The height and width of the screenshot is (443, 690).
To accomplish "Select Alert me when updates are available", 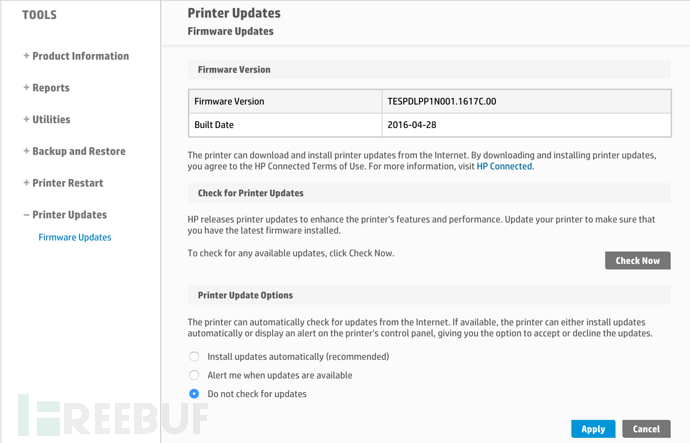I will 194,375.
